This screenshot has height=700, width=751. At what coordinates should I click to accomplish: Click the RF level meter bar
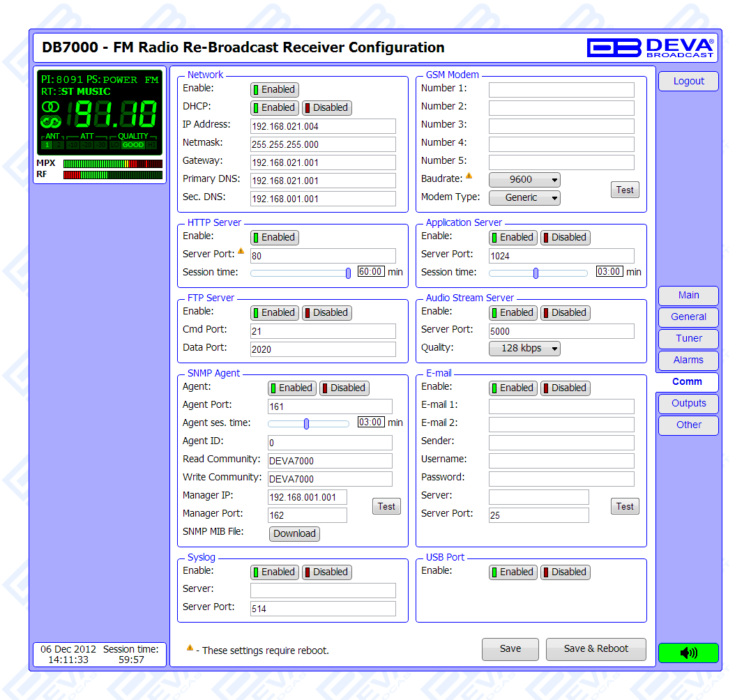(x=112, y=174)
